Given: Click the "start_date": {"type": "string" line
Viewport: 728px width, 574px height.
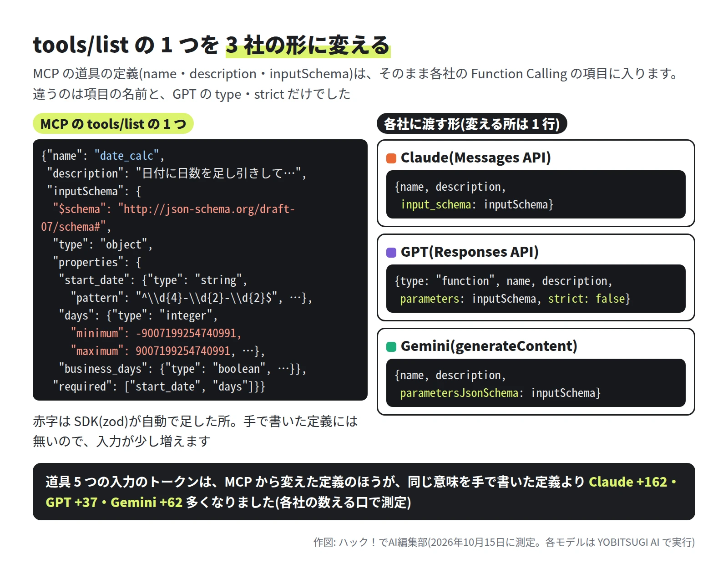Looking at the screenshot, I should (153, 280).
